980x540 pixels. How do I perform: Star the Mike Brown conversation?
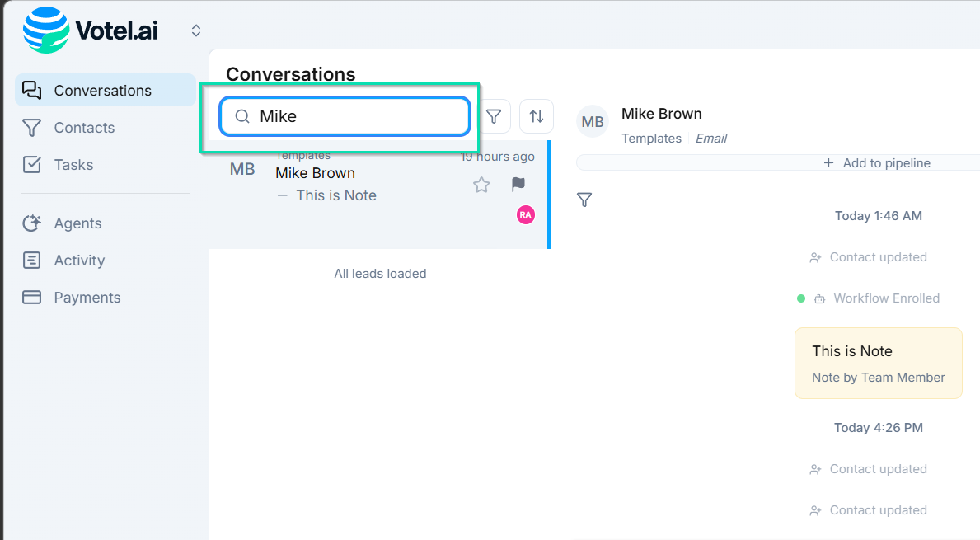pyautogui.click(x=481, y=185)
